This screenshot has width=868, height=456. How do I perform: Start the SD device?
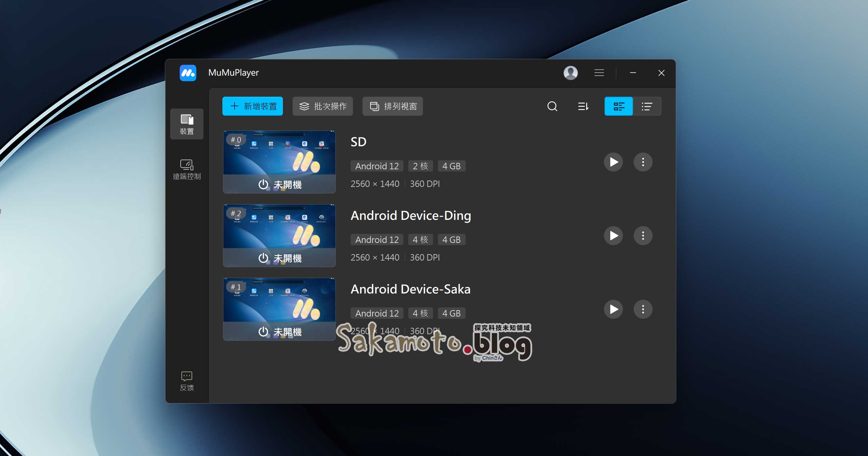click(613, 162)
